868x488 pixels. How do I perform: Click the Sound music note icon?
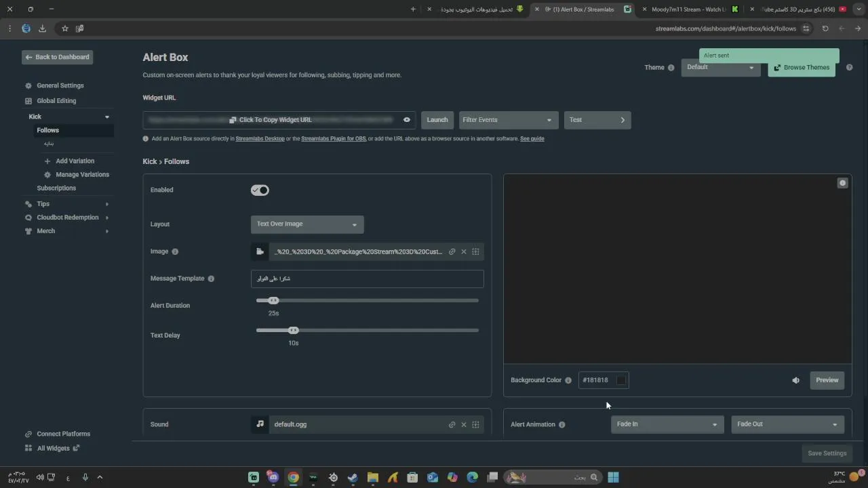pos(260,424)
